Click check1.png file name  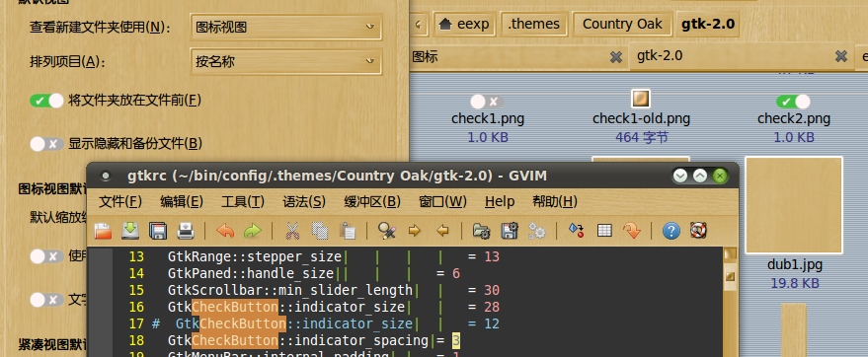coord(487,118)
